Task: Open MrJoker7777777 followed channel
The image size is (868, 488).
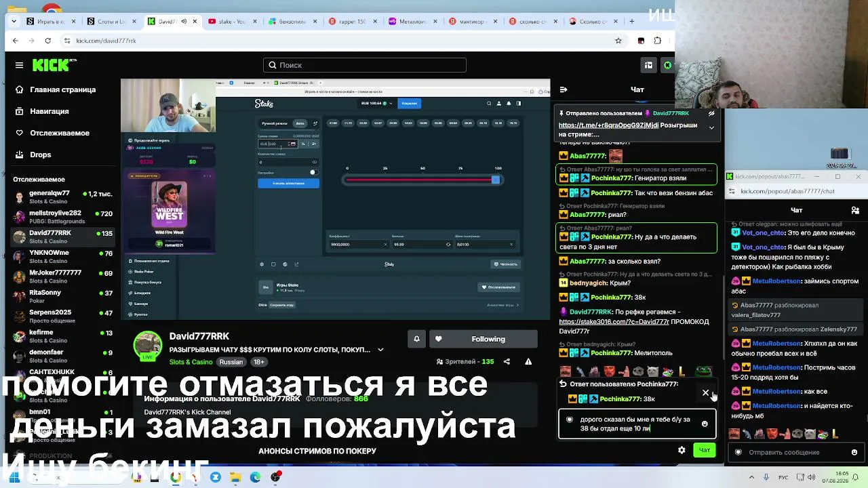Action: [x=62, y=277]
